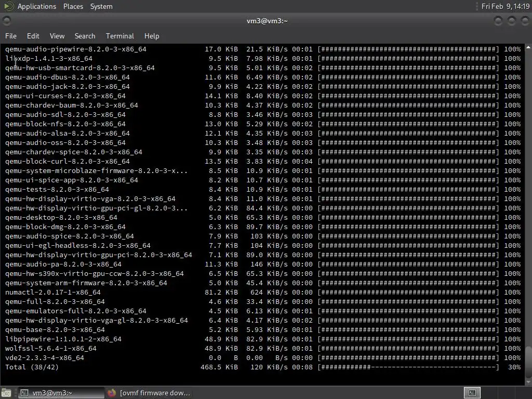Click the 30% total progress value

pyautogui.click(x=514, y=367)
